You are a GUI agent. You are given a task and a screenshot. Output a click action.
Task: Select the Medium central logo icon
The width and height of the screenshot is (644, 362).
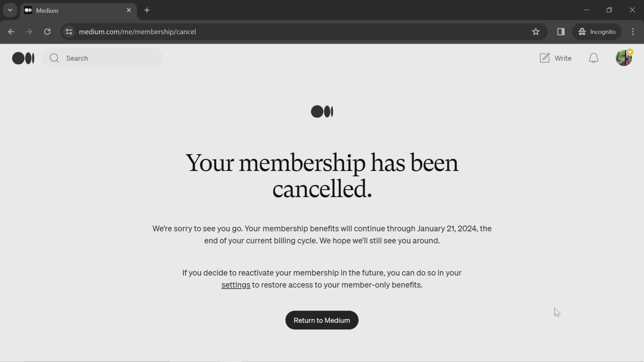pyautogui.click(x=322, y=111)
